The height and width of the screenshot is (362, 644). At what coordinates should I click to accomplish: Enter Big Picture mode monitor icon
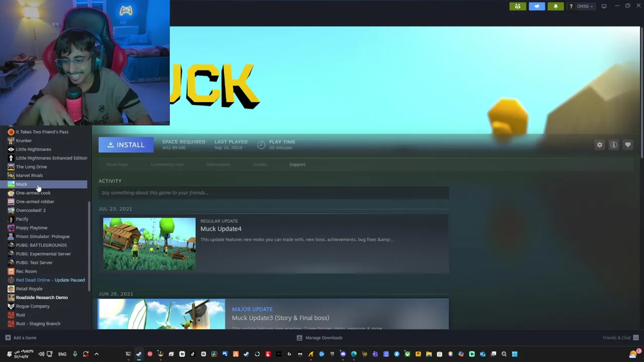tap(604, 6)
